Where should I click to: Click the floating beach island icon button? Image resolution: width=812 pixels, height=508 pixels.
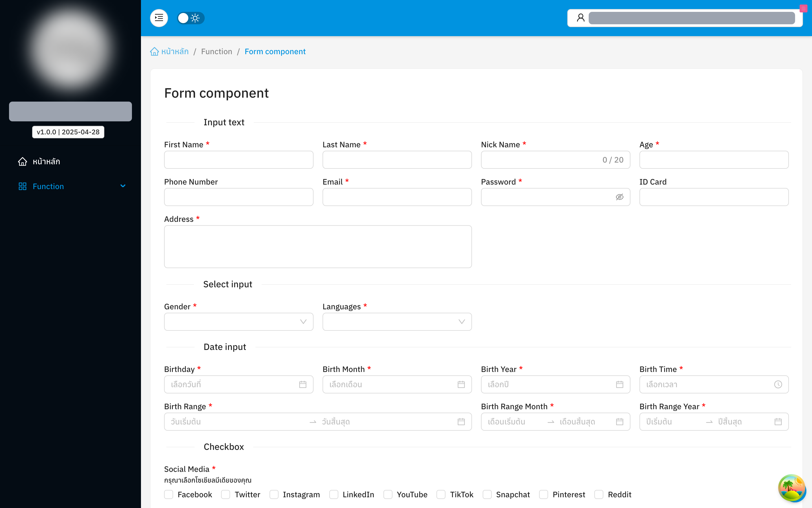pyautogui.click(x=792, y=488)
